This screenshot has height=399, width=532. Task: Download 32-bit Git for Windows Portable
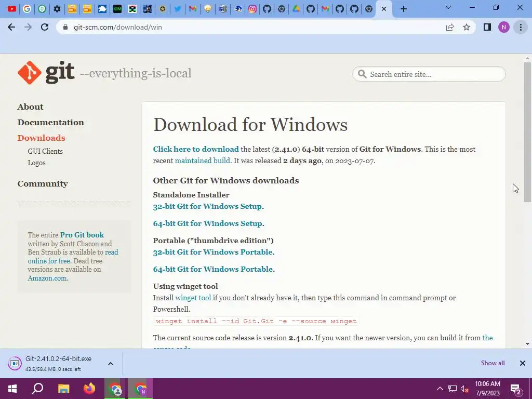pyautogui.click(x=212, y=252)
